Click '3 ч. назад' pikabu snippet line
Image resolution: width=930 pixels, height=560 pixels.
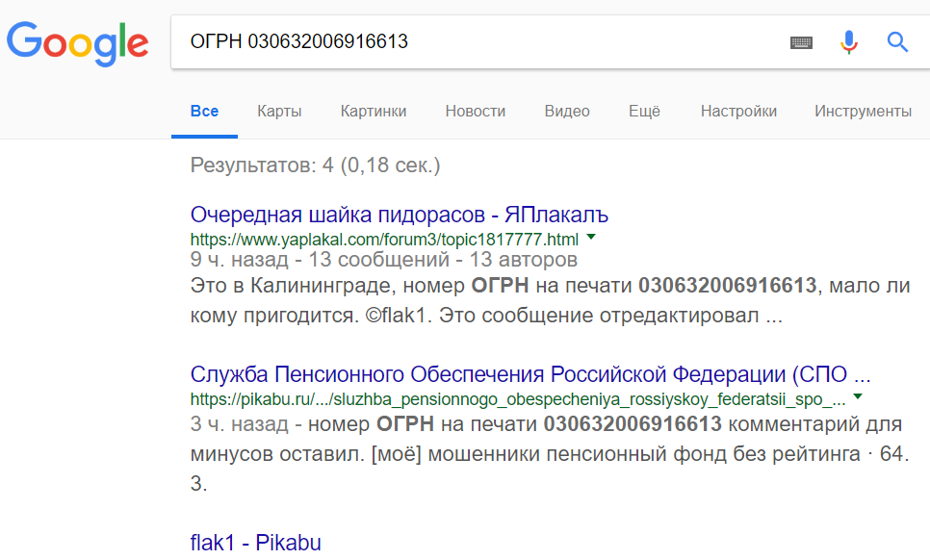pyautogui.click(x=239, y=424)
